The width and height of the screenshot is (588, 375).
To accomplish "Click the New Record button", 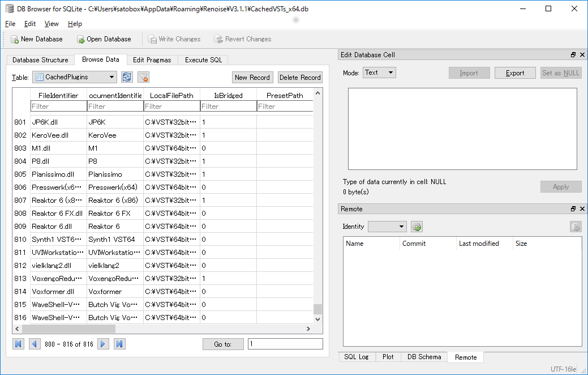I will pos(252,78).
